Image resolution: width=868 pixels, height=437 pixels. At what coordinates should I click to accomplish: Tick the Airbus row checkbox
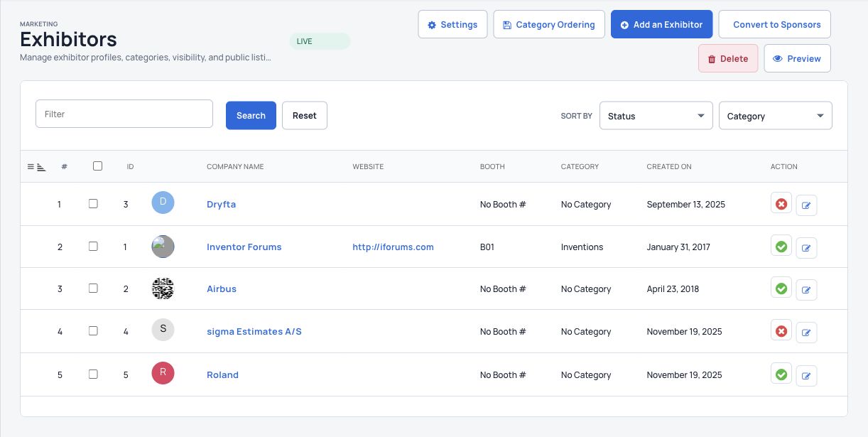(93, 288)
